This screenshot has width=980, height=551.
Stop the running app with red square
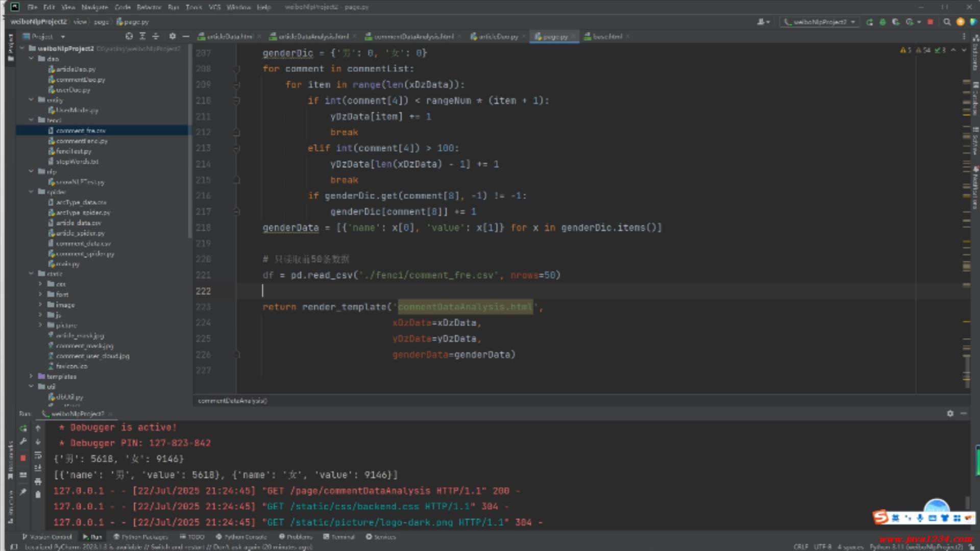click(x=930, y=22)
